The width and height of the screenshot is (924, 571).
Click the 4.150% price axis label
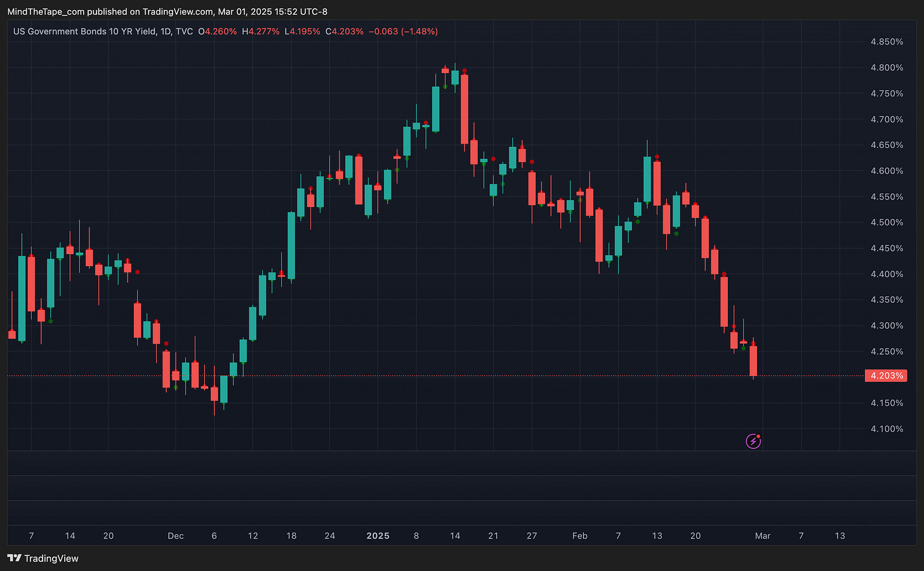click(887, 403)
